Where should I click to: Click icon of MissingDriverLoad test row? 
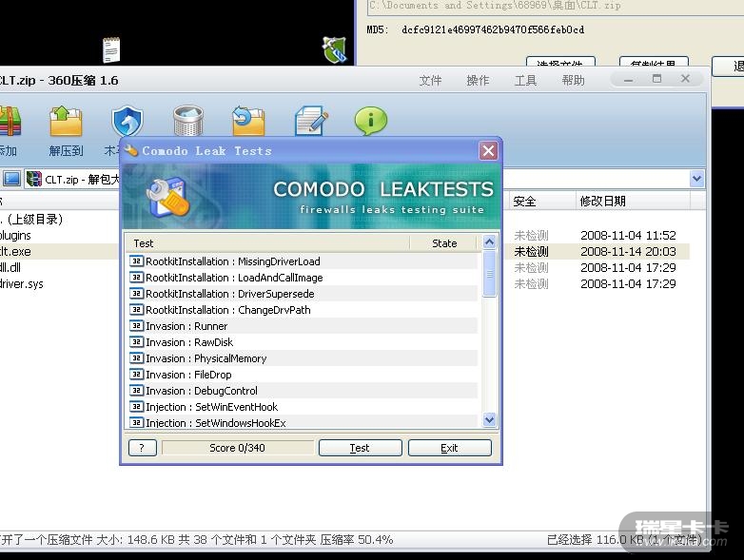pyautogui.click(x=136, y=261)
